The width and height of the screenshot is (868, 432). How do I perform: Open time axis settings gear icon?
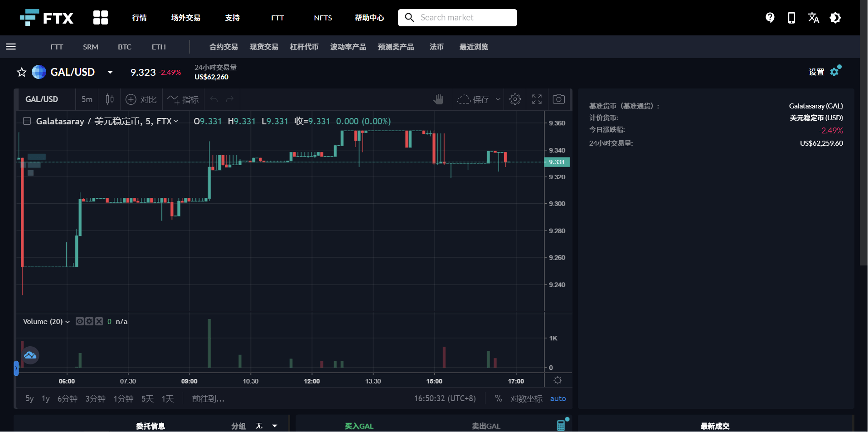[558, 380]
